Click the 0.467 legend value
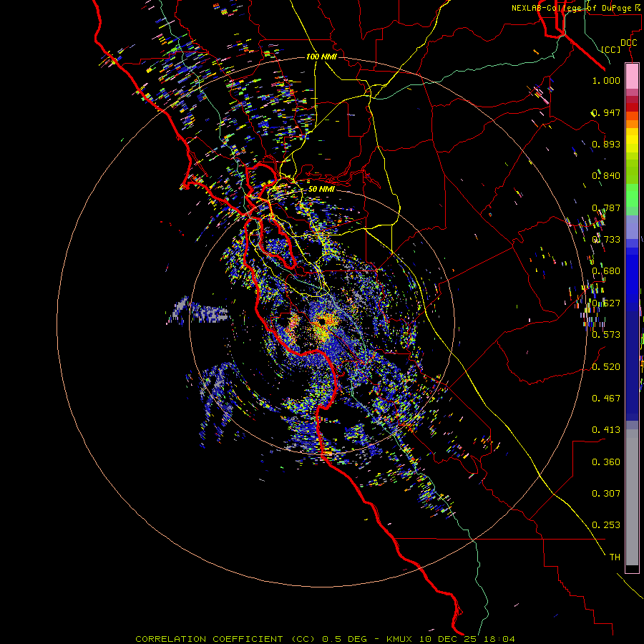This screenshot has width=644, height=644. pyautogui.click(x=606, y=399)
